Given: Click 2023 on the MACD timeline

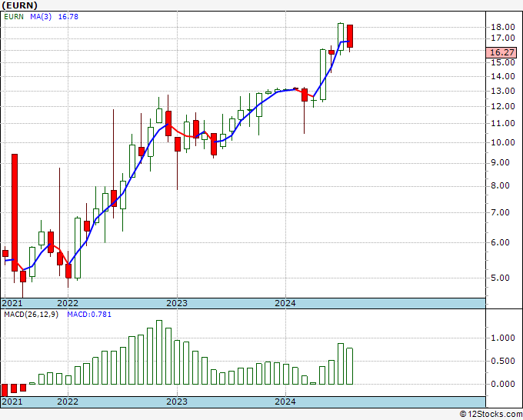Looking at the screenshot, I should [x=177, y=402].
